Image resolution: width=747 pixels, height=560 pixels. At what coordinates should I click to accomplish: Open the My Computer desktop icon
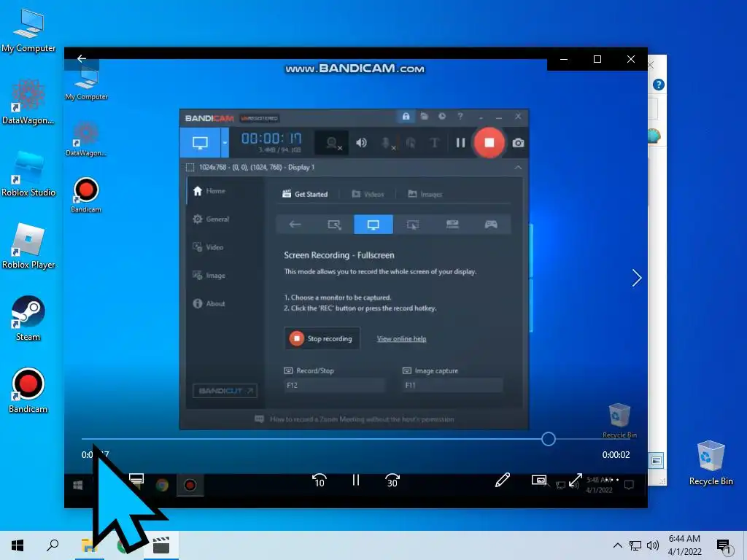28,29
